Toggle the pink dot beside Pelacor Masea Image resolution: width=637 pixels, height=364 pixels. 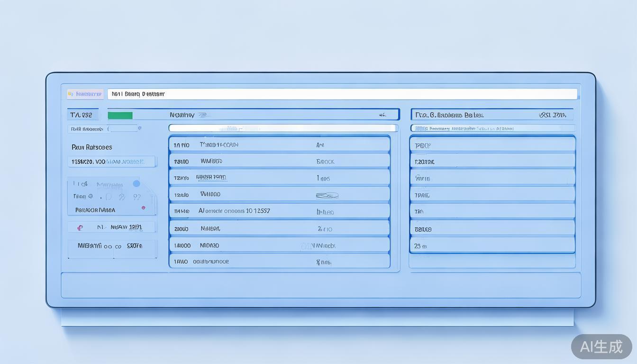143,208
